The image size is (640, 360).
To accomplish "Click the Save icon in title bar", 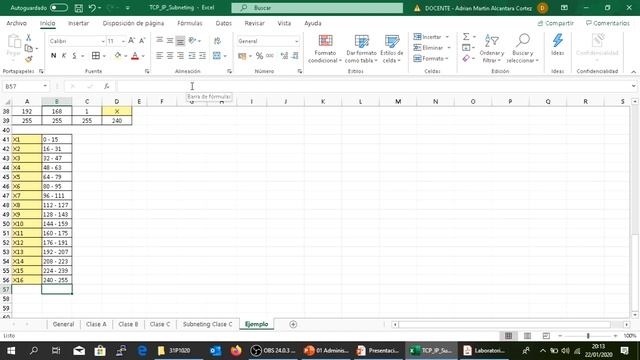I will (78, 8).
